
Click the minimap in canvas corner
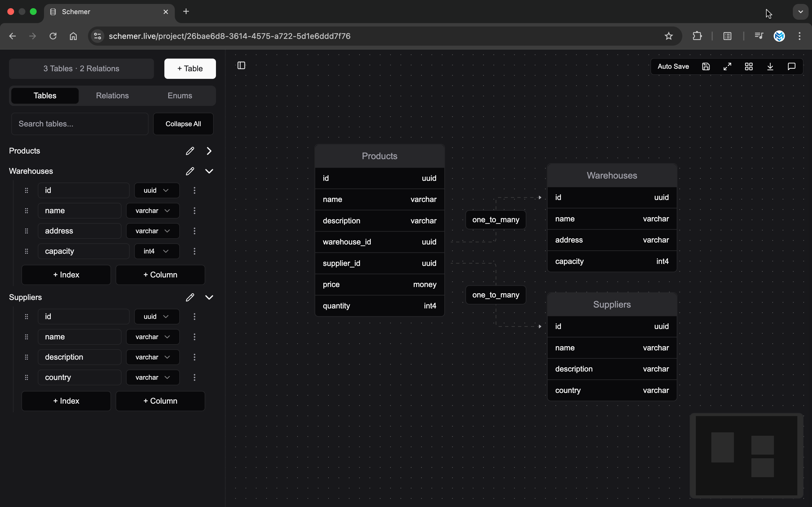[746, 455]
